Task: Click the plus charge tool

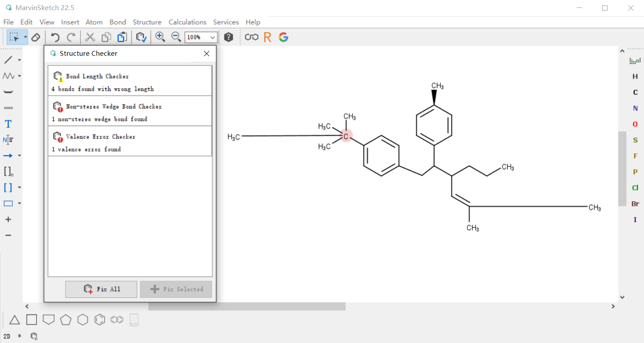Action: 8,219
